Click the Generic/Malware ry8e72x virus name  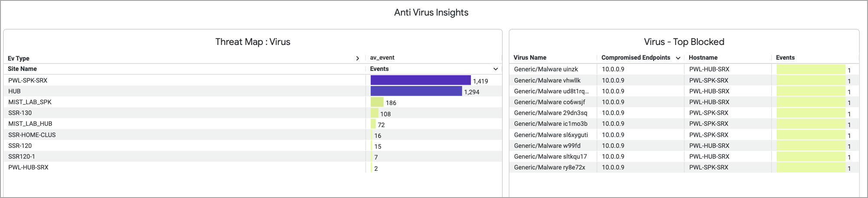549,167
